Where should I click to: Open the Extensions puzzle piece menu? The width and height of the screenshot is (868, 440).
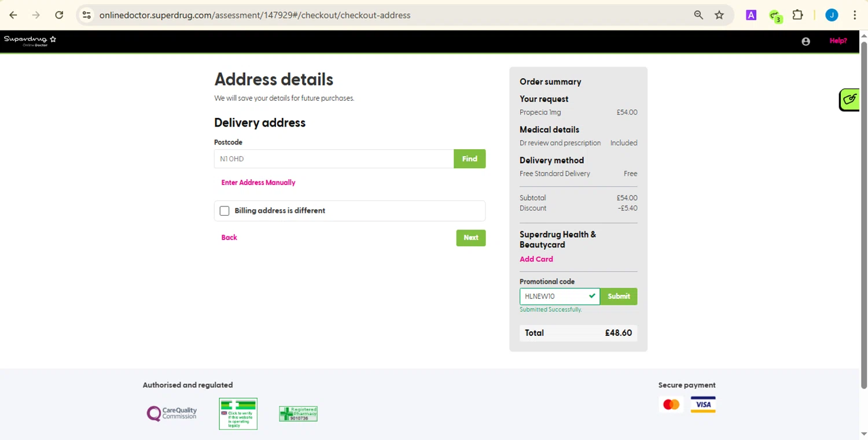point(798,15)
